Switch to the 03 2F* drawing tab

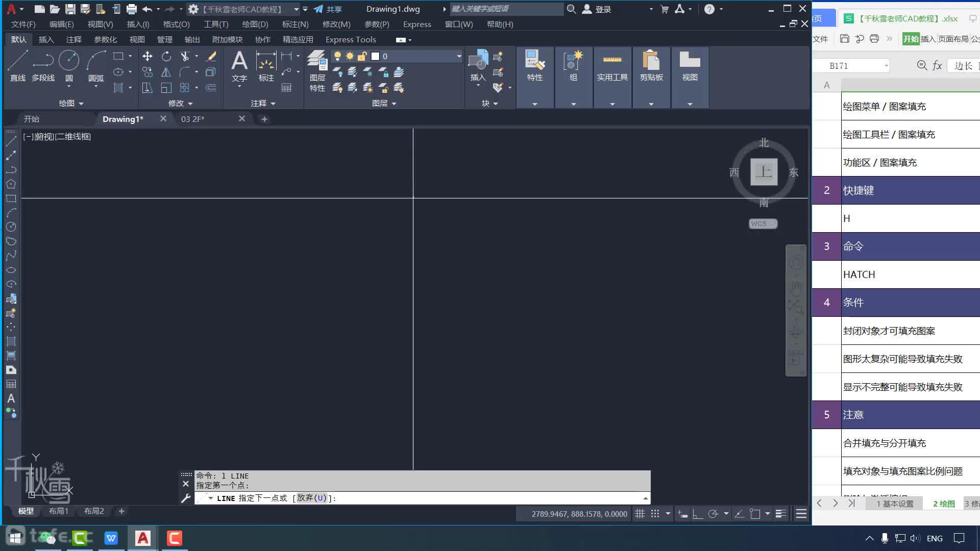point(193,119)
